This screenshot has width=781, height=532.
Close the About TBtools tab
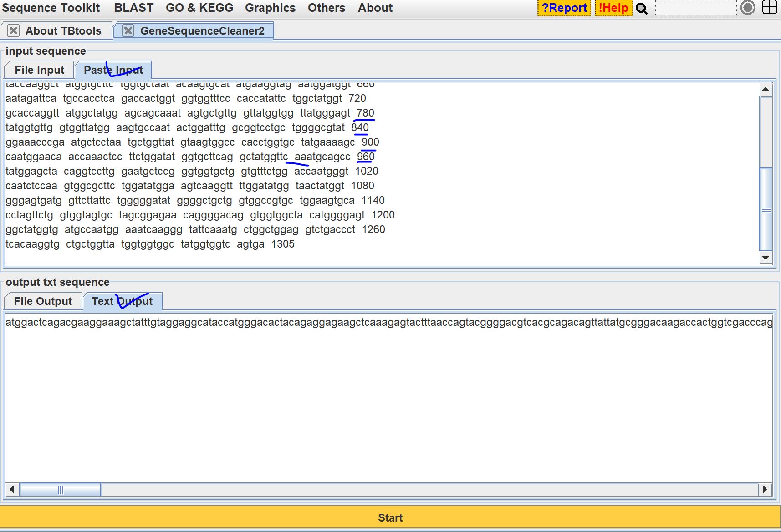pyautogui.click(x=14, y=31)
